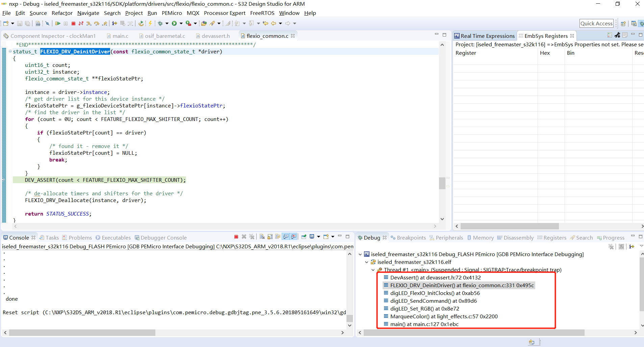The image size is (644, 347).
Task: Toggle Show Console When Standard Error Changes
Action: click(294, 237)
